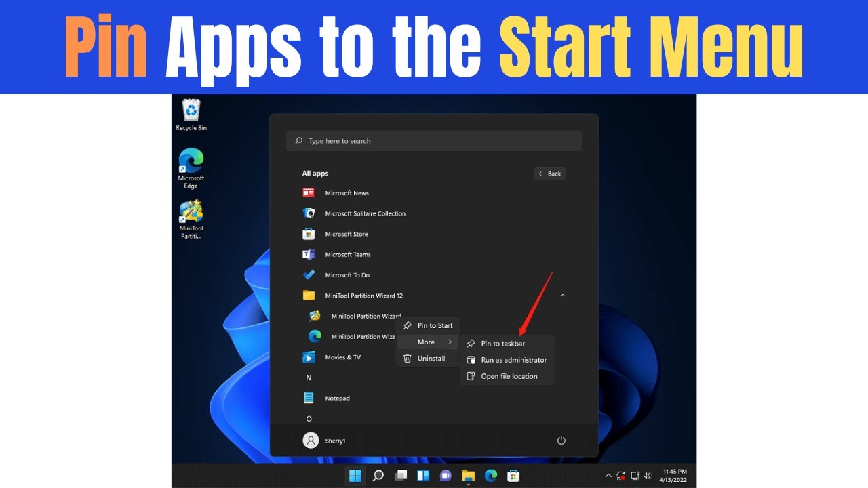The image size is (868, 488).
Task: Open the Microsoft Edge desktop shortcut
Action: 191,169
